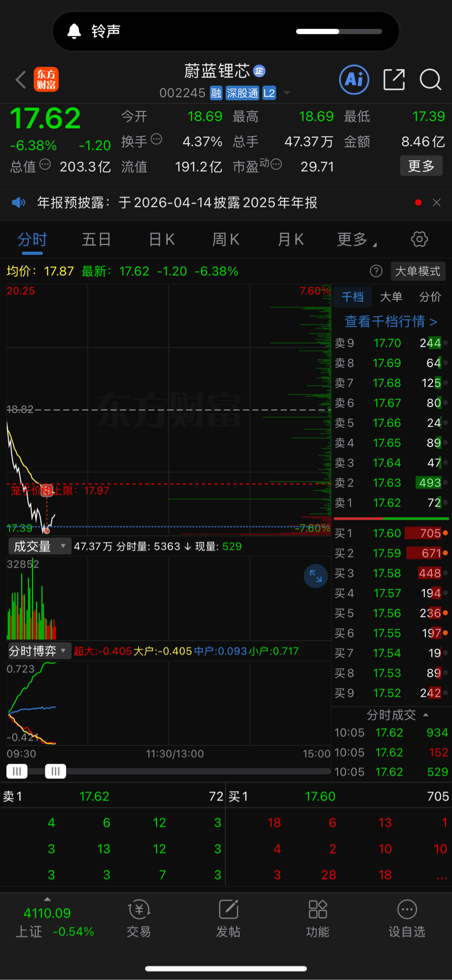Tap the back arrow icon
452x980 pixels.
(x=21, y=79)
